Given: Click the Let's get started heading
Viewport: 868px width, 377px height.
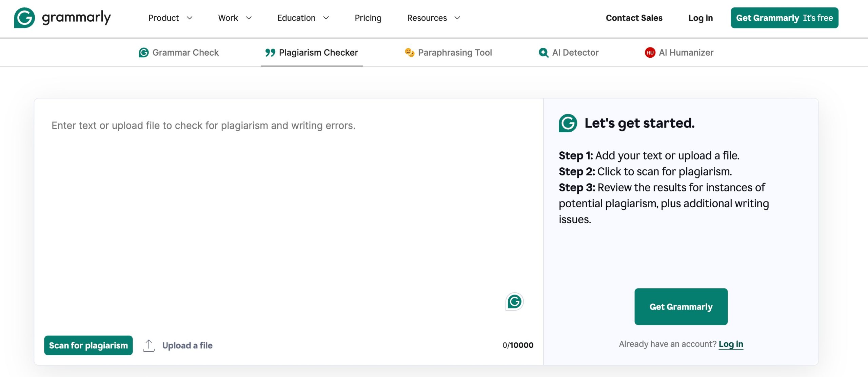Looking at the screenshot, I should (639, 123).
